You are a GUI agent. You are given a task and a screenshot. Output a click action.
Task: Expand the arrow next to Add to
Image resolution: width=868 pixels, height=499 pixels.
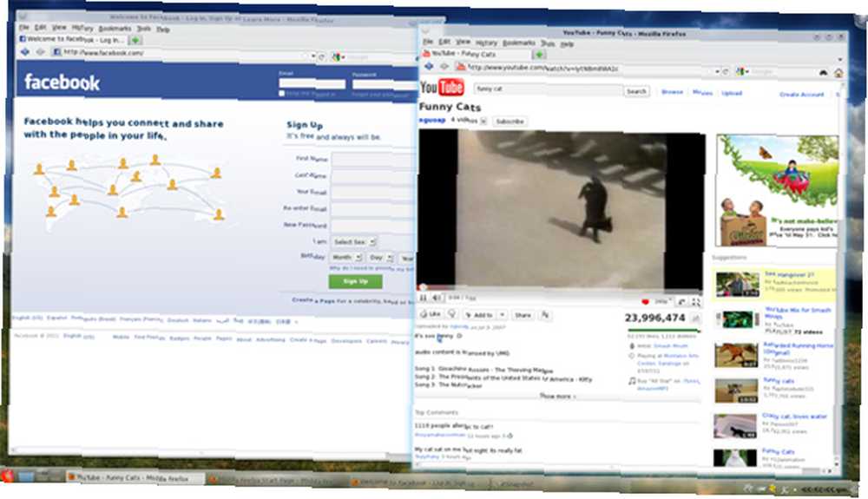pyautogui.click(x=502, y=315)
